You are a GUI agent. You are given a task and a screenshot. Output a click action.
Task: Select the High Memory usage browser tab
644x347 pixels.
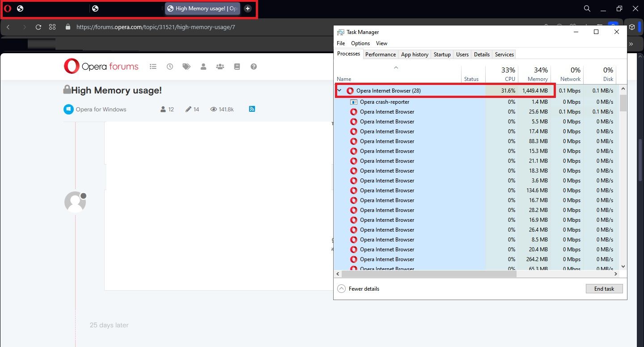click(203, 8)
